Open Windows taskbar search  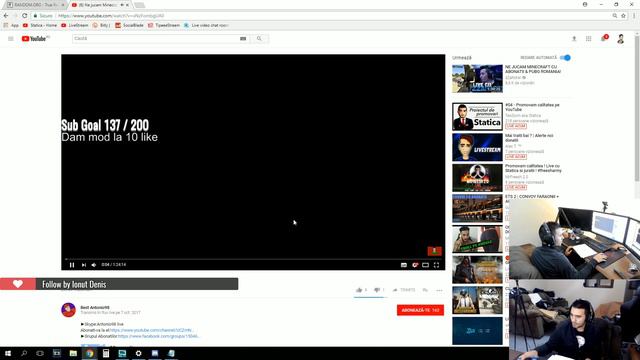(24, 353)
